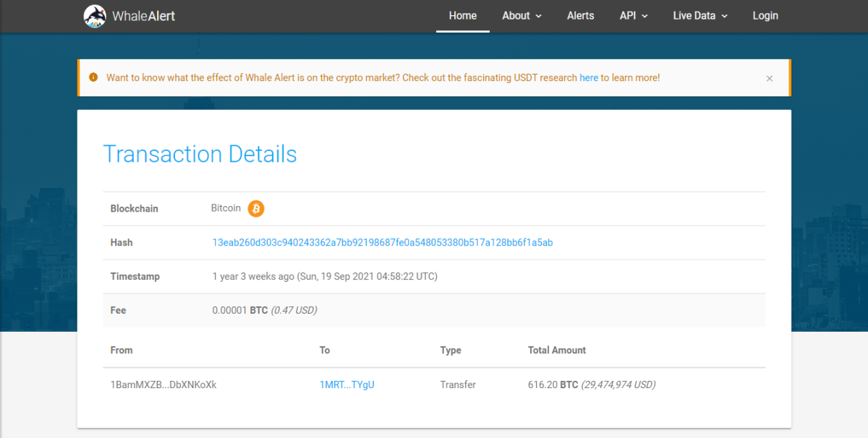
Task: Dismiss the USDT research banner
Action: coord(770,78)
